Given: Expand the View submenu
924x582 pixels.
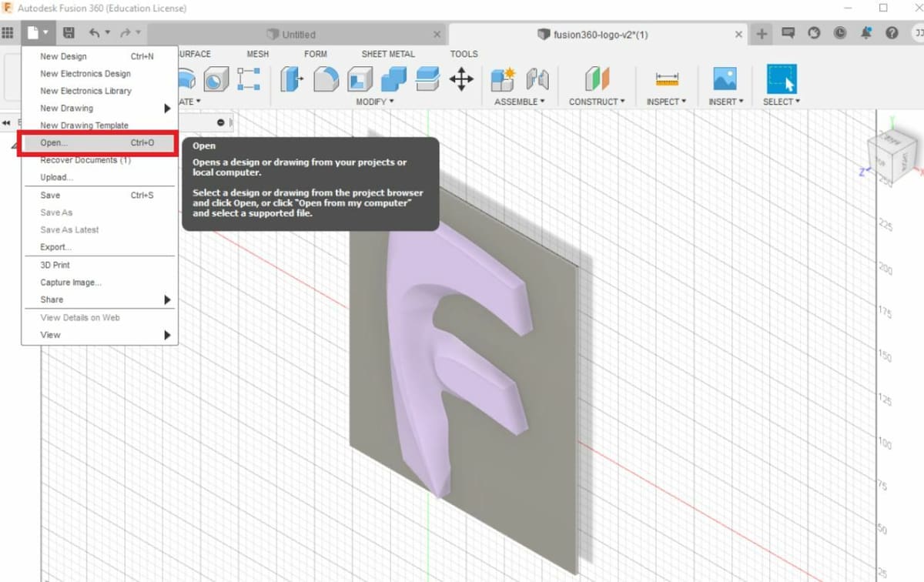Looking at the screenshot, I should pos(167,335).
